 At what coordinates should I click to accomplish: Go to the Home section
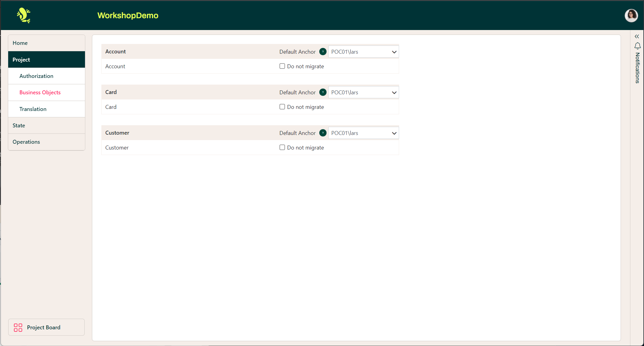click(x=20, y=43)
